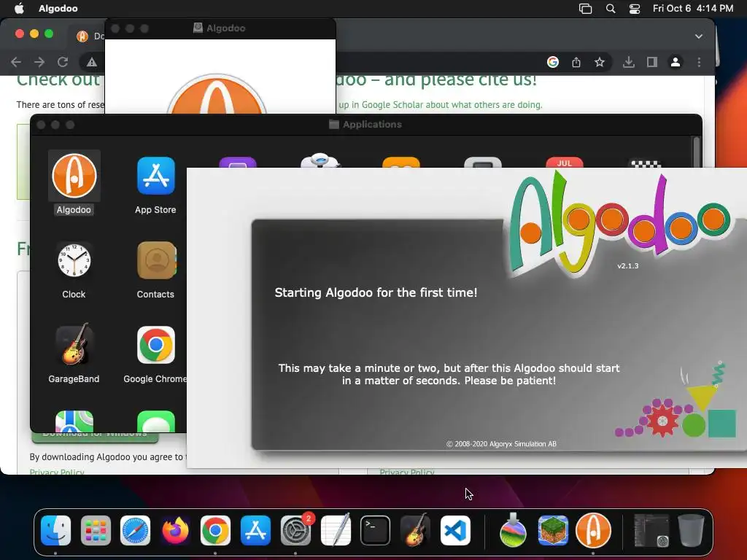747x560 pixels.
Task: Open Spotlight search in menu bar
Action: click(611, 9)
